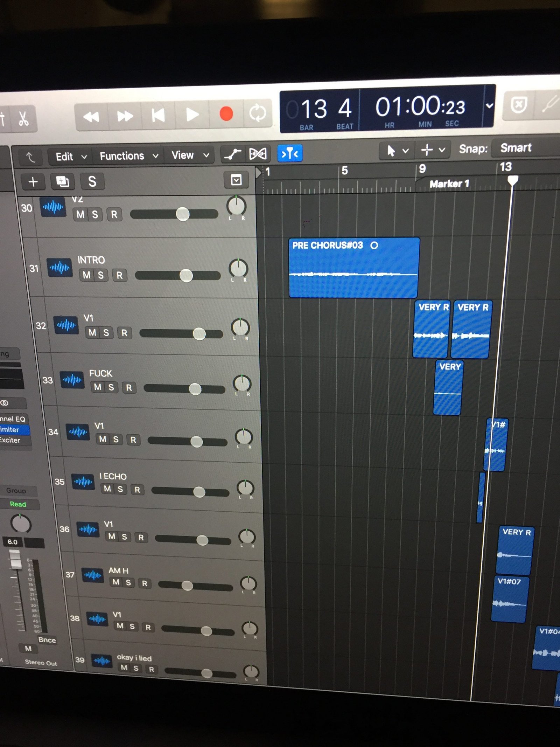Open the Snap mode dropdown showing Smart
The image size is (560, 747).
[x=525, y=147]
